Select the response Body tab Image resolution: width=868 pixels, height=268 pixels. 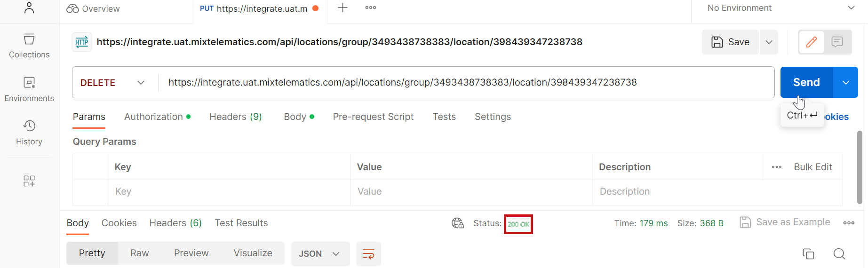(x=78, y=223)
